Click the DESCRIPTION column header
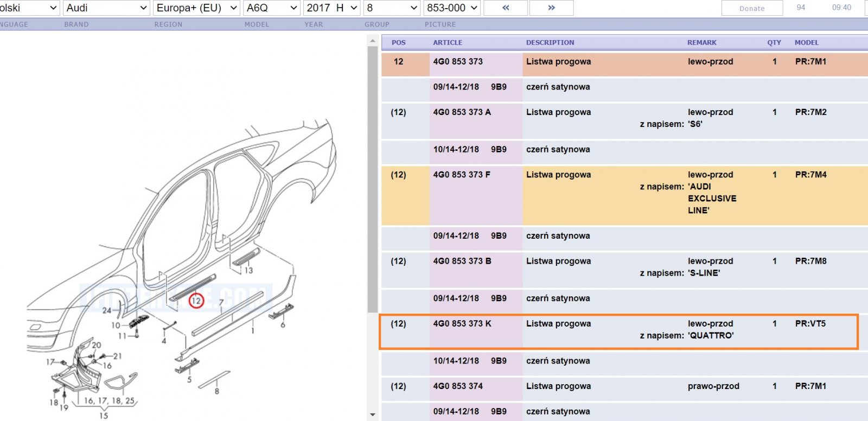The width and height of the screenshot is (868, 421). point(550,42)
